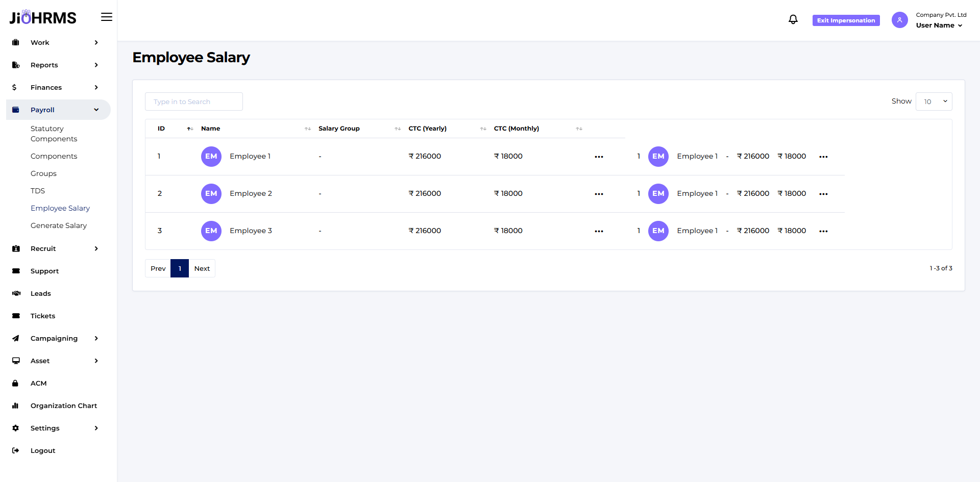Screen dimensions: 980x482
Task: Open the User Name account dropdown
Action: (939, 26)
